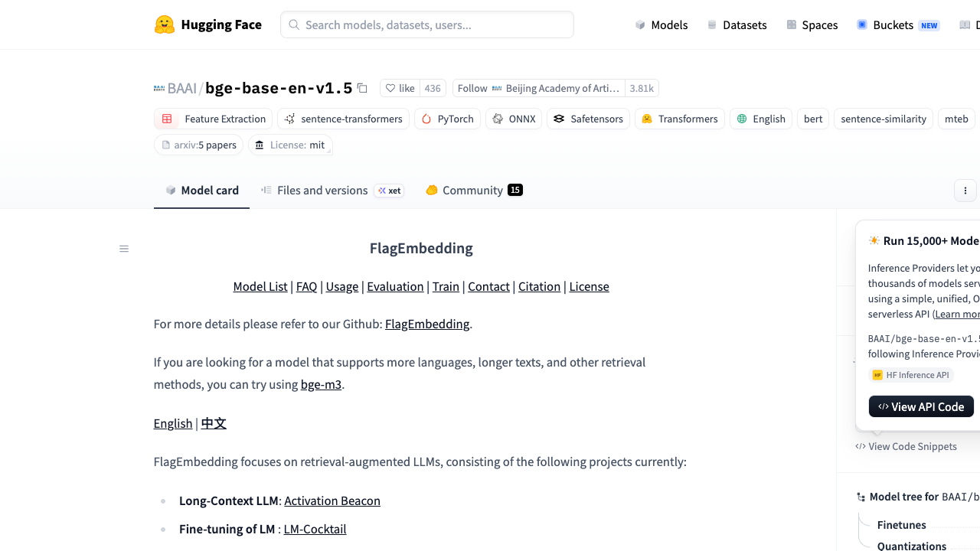This screenshot has height=551, width=980.
Task: Click the Finetunes row in Model tree
Action: pos(902,525)
